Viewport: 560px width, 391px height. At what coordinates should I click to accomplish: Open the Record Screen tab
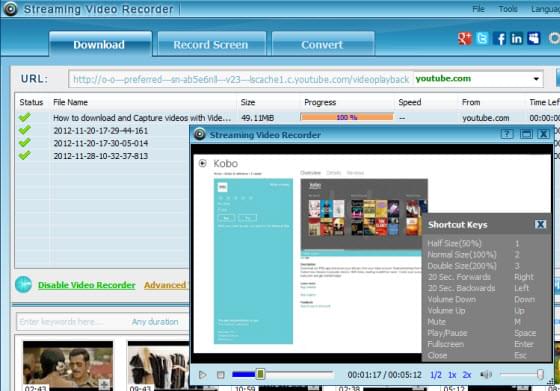(211, 44)
